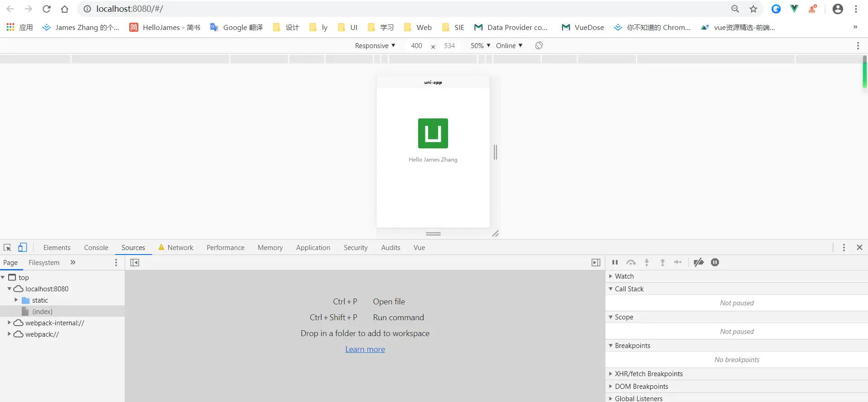Toggle pause on exceptions
This screenshot has height=402, width=868.
click(715, 262)
